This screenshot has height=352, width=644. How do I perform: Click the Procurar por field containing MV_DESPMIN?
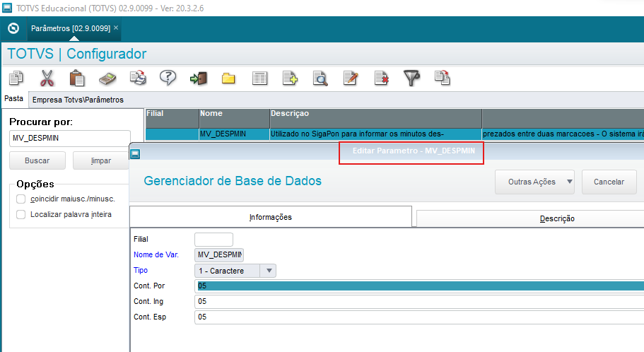point(70,139)
